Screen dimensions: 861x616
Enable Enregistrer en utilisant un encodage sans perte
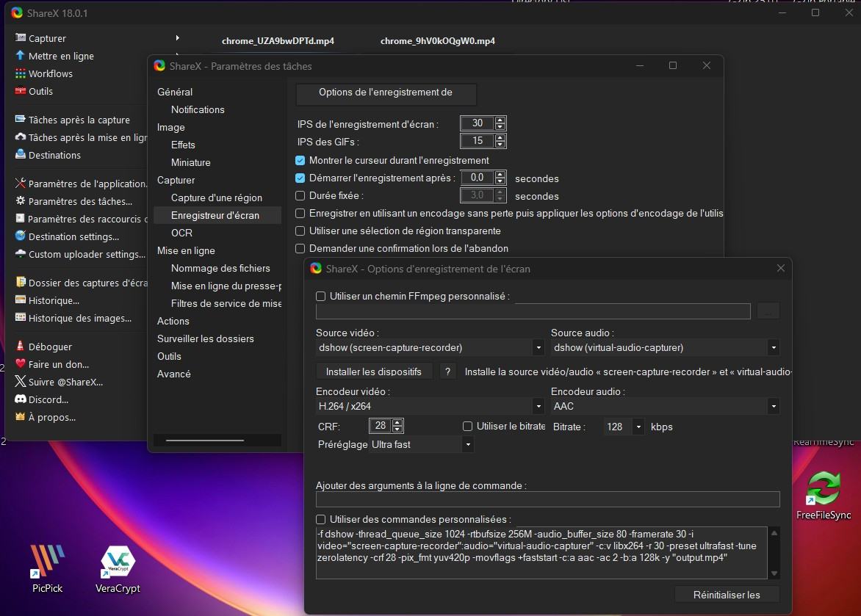click(x=300, y=213)
